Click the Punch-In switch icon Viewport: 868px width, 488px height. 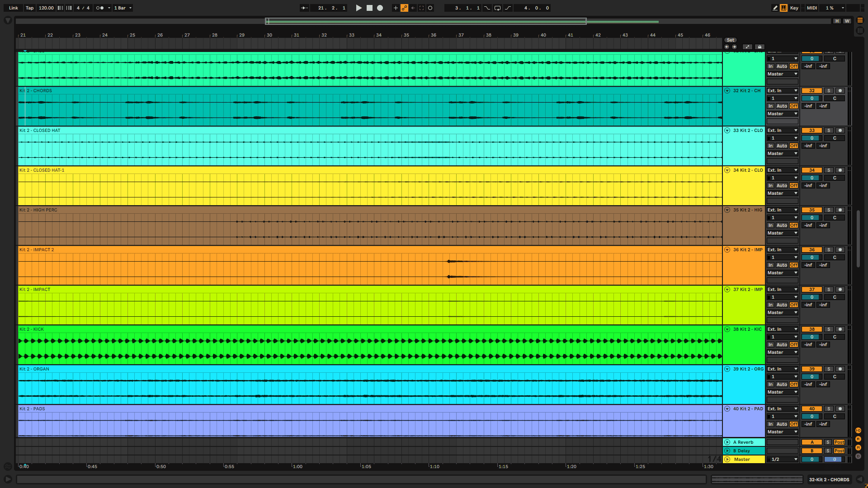click(487, 8)
